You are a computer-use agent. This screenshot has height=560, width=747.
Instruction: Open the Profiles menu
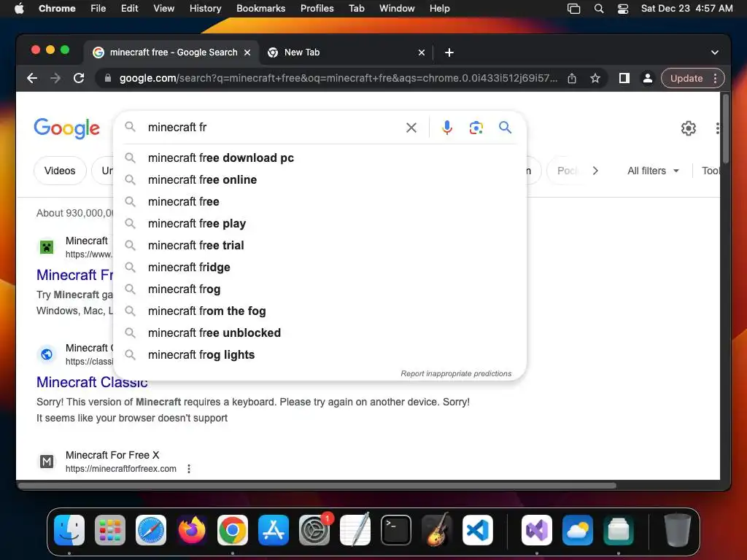317,9
